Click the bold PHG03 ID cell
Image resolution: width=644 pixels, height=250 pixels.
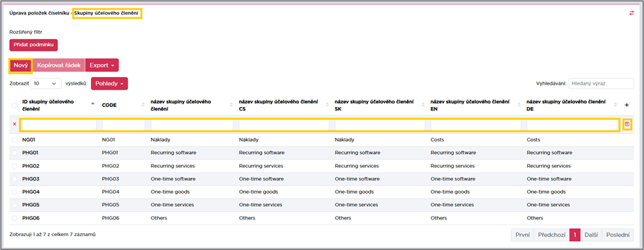pos(31,179)
